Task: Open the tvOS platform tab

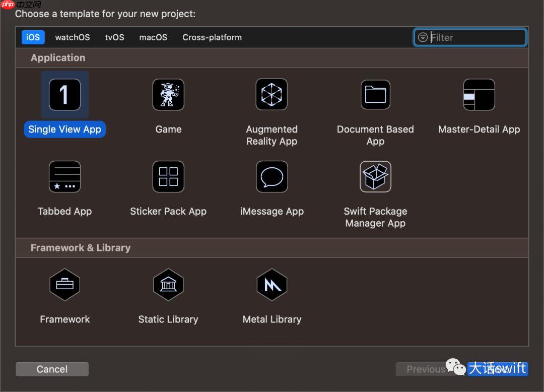Action: coord(114,37)
